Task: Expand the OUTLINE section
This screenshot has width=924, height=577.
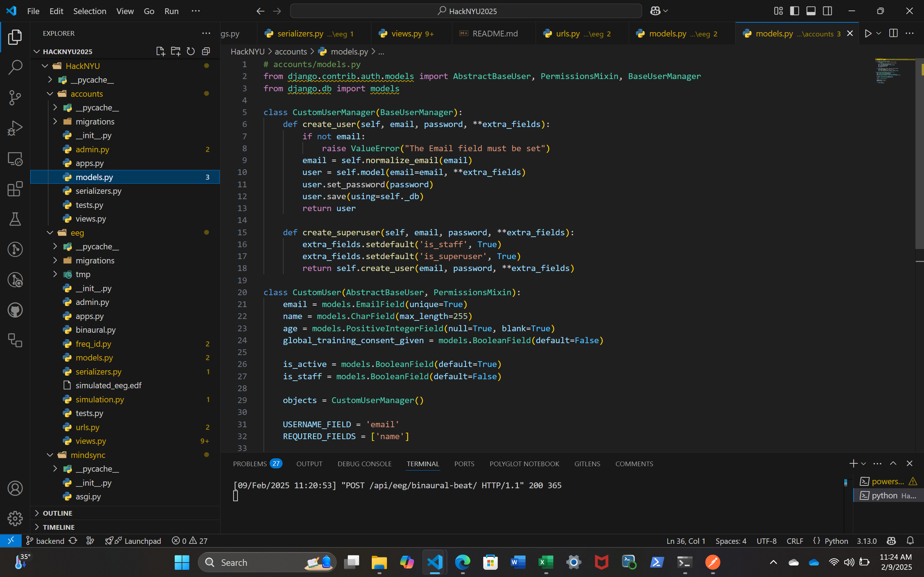Action: 57,513
